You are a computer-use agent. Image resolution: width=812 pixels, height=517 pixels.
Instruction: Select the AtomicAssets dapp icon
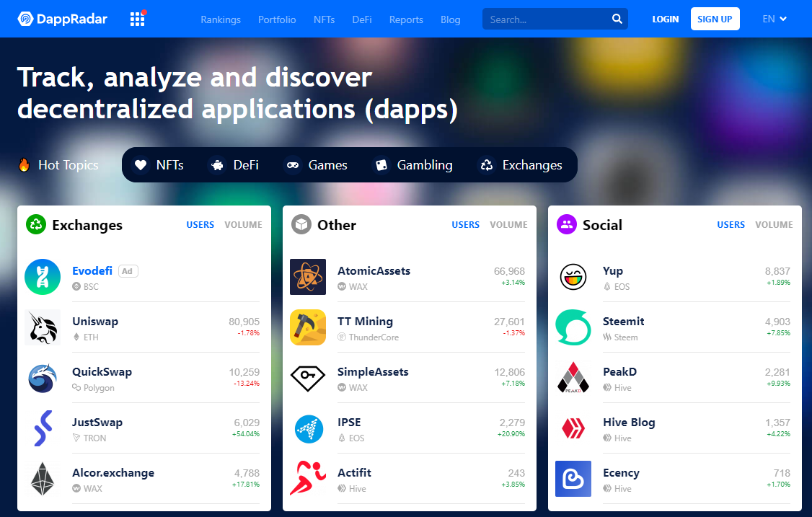(308, 277)
